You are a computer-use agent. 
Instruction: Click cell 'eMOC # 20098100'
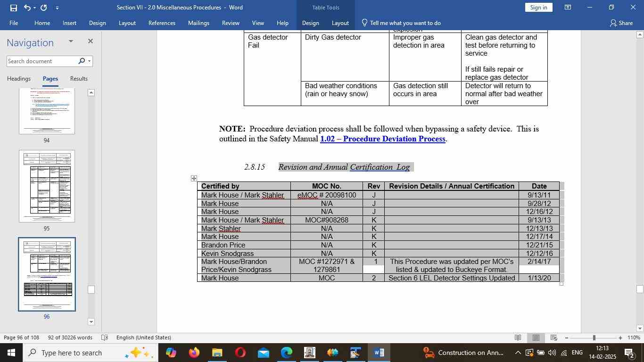coord(327,195)
